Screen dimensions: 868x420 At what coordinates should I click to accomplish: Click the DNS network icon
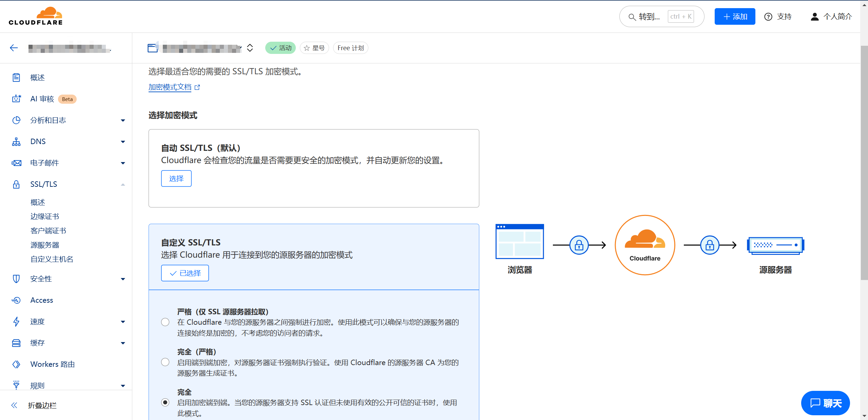16,141
